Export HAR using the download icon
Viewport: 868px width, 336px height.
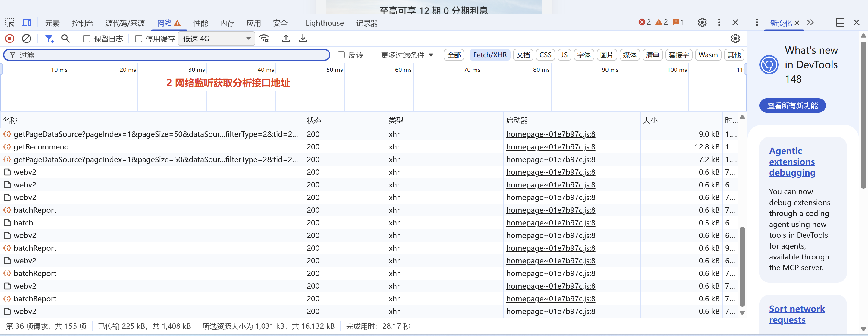303,39
